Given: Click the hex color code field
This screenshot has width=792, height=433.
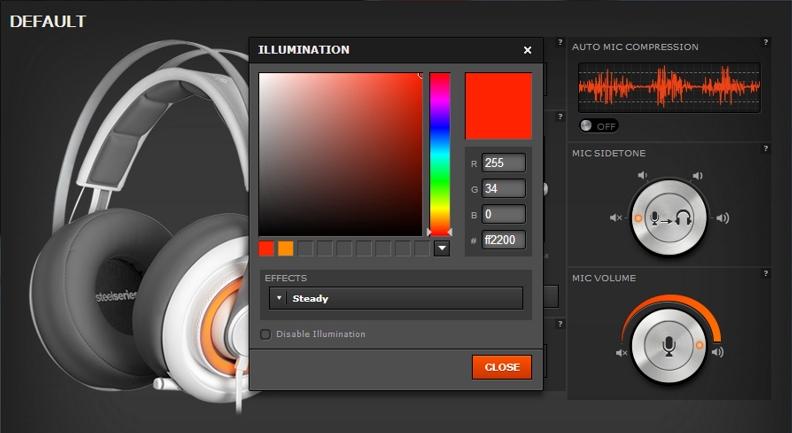Looking at the screenshot, I should click(503, 240).
